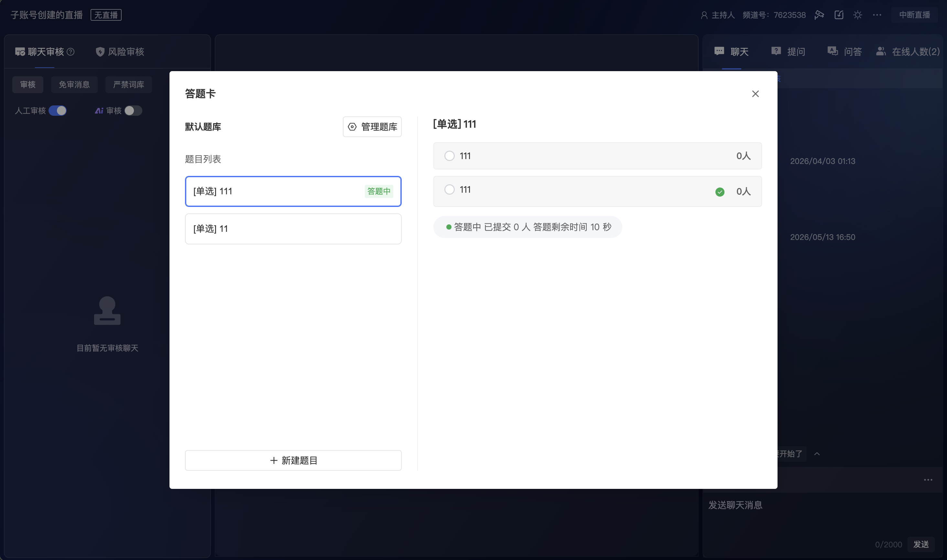Image resolution: width=947 pixels, height=560 pixels.
Task: Click the 2026/05/13 16:50 timestamp
Action: (x=823, y=237)
